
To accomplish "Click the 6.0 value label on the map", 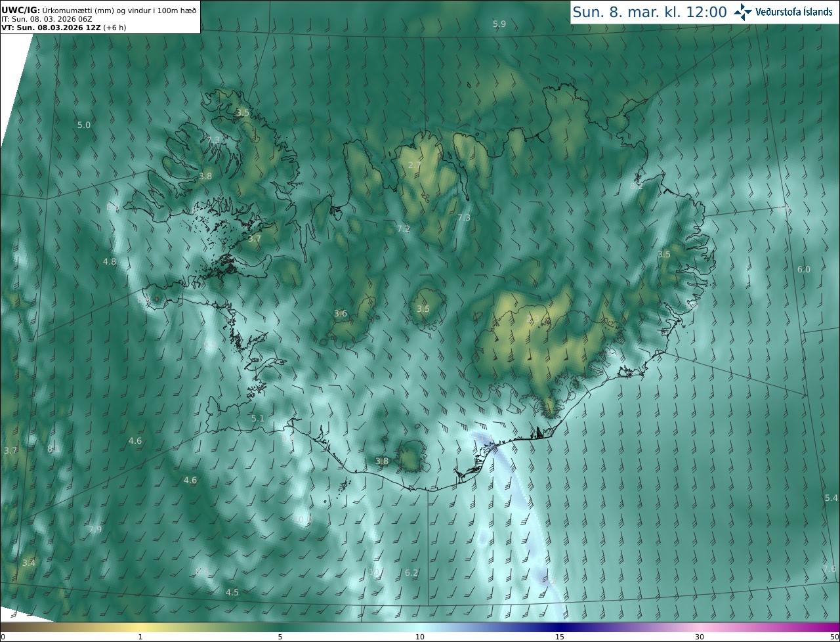I will (804, 269).
